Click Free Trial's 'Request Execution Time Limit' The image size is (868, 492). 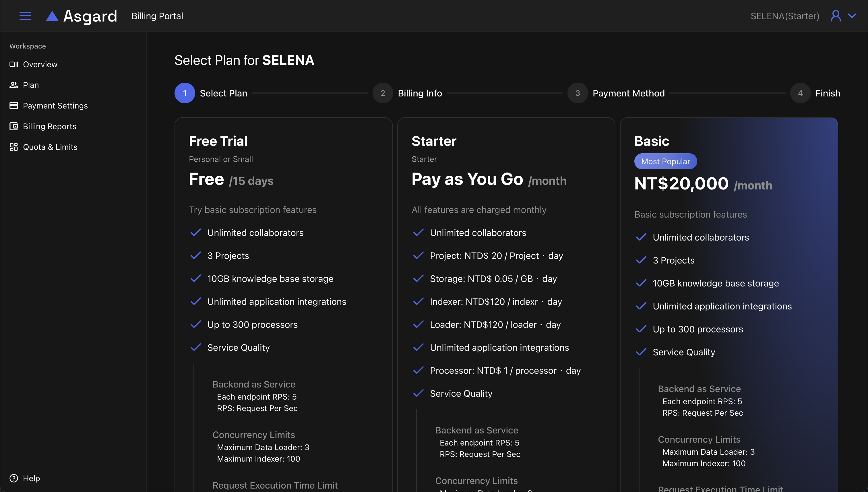click(x=275, y=485)
